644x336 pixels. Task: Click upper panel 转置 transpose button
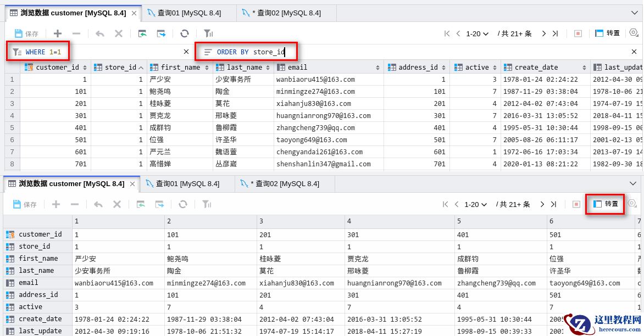coord(607,33)
